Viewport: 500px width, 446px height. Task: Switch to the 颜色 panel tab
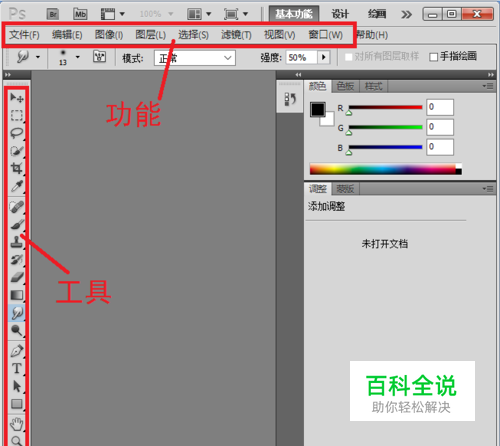[317, 86]
